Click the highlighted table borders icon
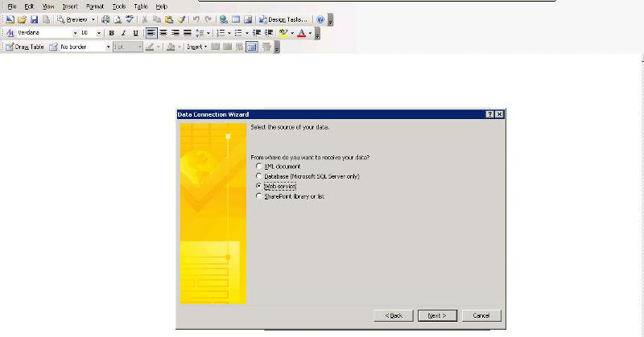Viewport: 644px width, 337px height. (x=251, y=47)
